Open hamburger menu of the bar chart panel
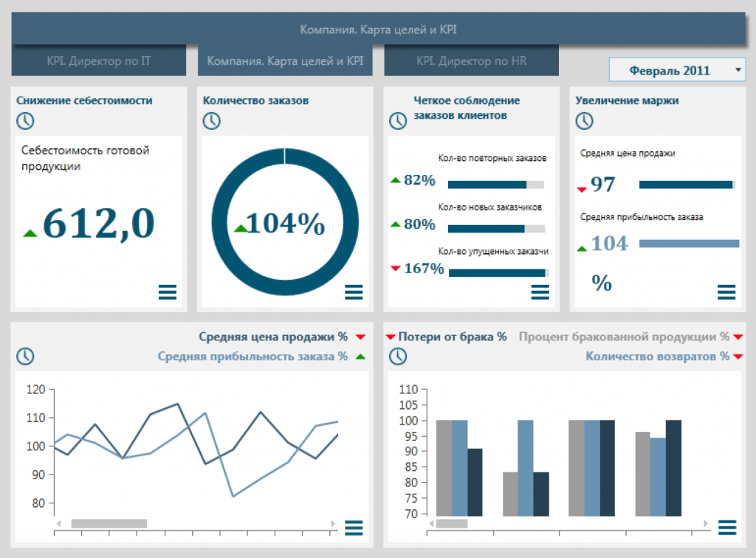This screenshot has height=558, width=756. click(727, 528)
